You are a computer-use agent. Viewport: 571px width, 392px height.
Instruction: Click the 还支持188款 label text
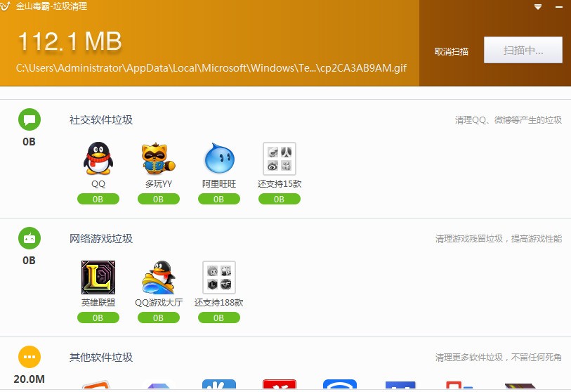tap(219, 302)
